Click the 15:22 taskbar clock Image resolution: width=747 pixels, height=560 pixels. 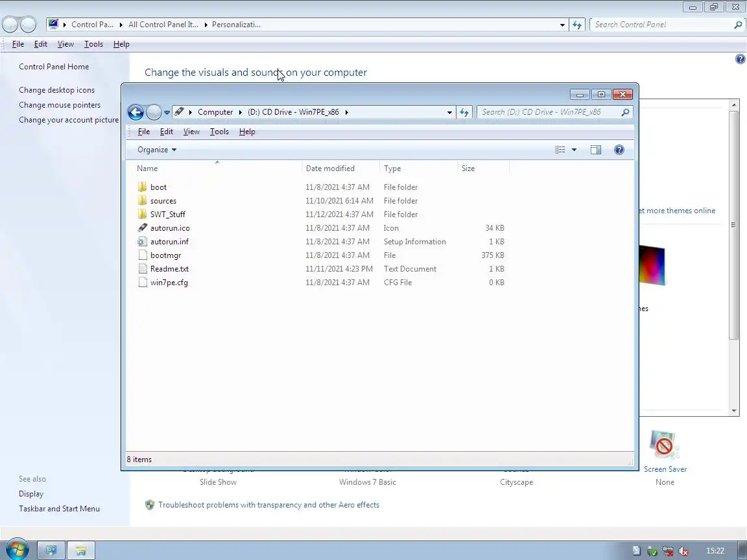715,551
